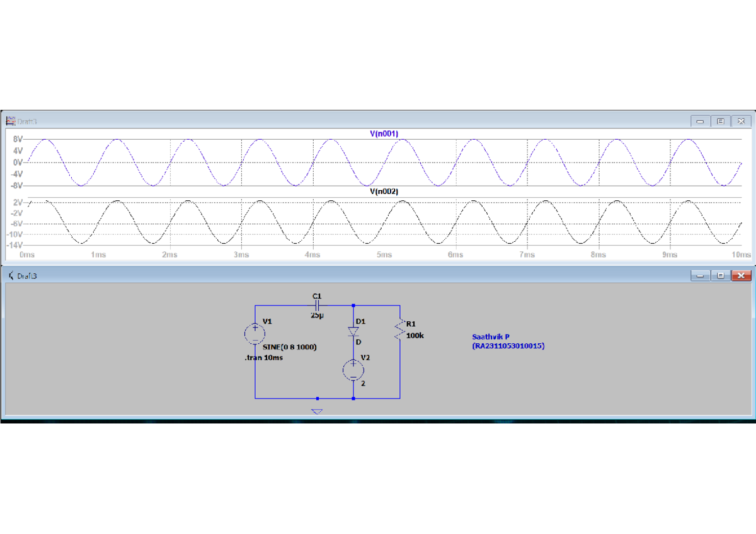This screenshot has width=756, height=534.
Task: Click the SINE(0 8 1000) source value
Action: pyautogui.click(x=289, y=346)
